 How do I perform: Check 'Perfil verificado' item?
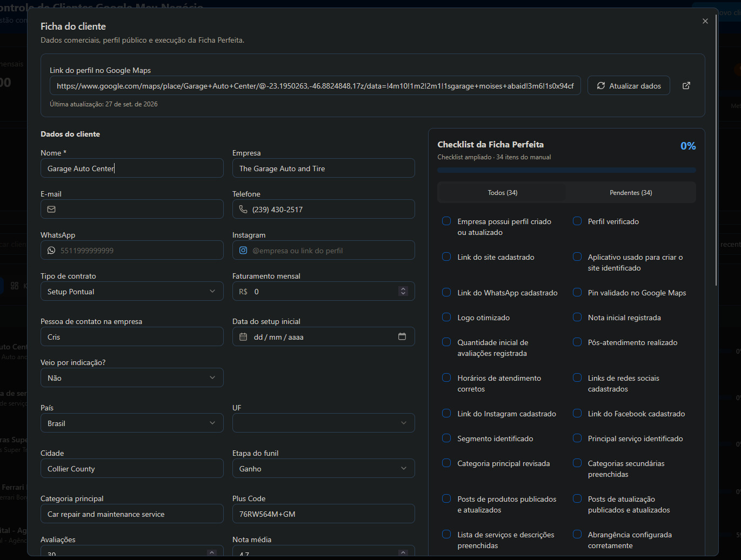coord(577,221)
